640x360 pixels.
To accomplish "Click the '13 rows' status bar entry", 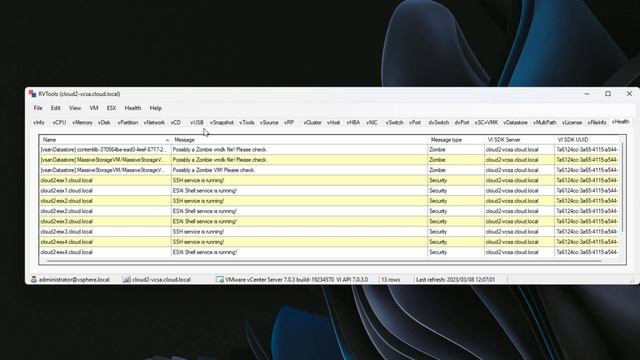I will (391, 280).
